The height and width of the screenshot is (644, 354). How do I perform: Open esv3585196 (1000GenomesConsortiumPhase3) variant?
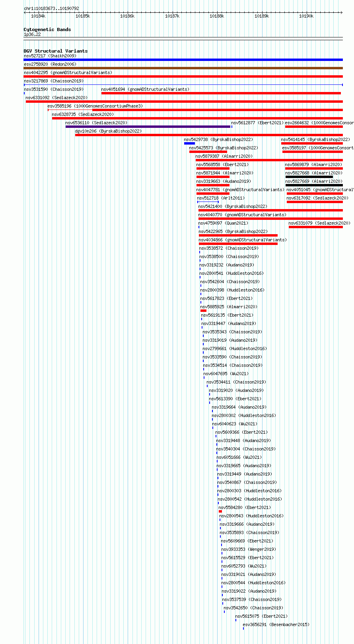95,106
